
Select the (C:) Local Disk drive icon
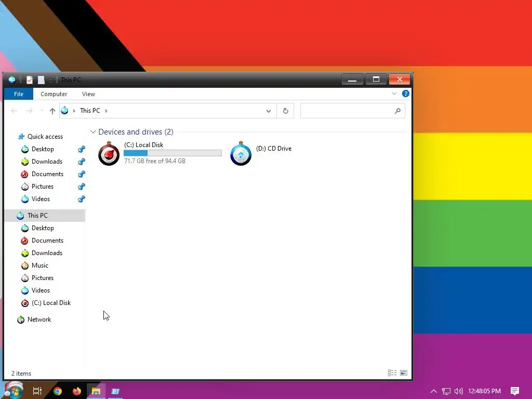(x=109, y=153)
